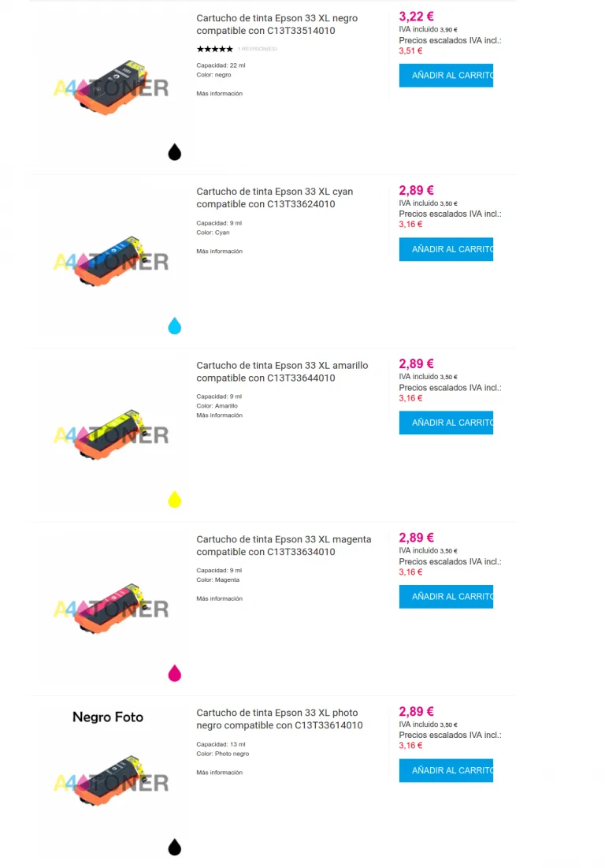Click the magenta ink drop icon
605x868 pixels.
coord(175,673)
